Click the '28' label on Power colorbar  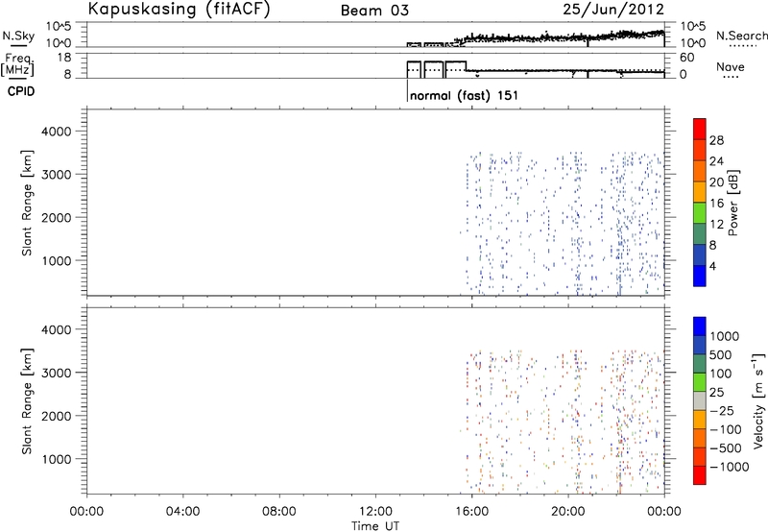716,140
